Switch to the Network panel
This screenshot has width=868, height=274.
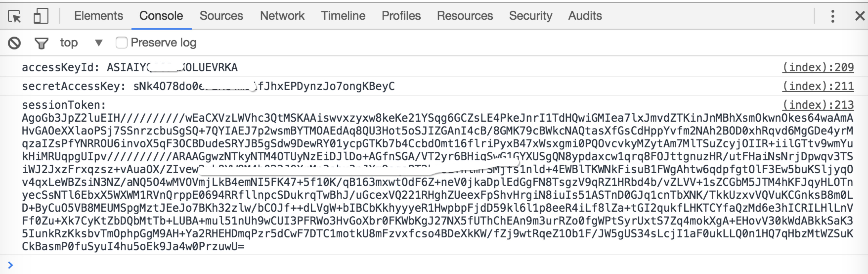click(x=282, y=16)
